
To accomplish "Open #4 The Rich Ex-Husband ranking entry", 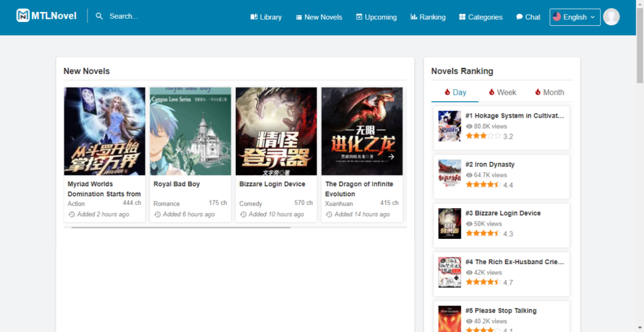I will [x=501, y=274].
